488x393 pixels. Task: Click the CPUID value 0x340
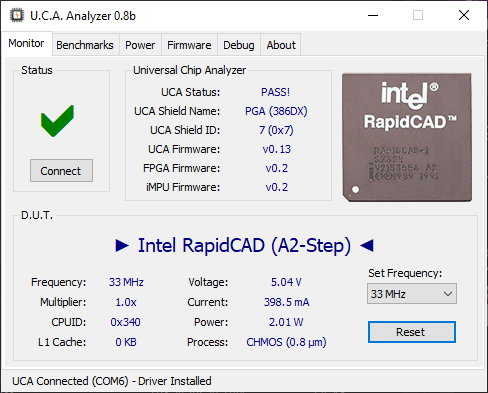tap(125, 322)
